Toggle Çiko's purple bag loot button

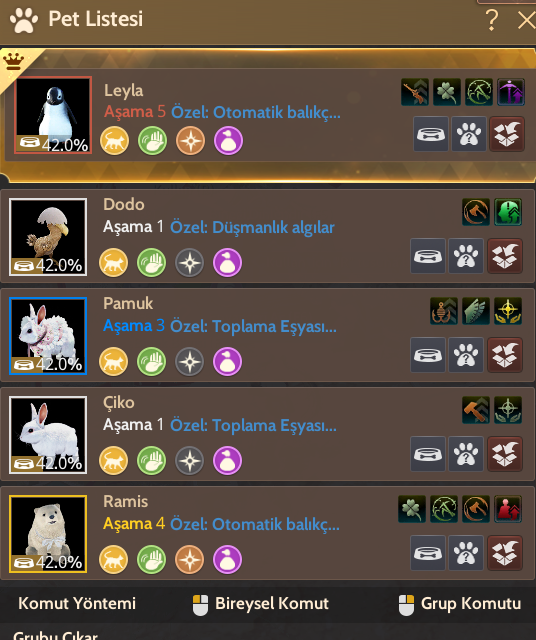click(227, 461)
